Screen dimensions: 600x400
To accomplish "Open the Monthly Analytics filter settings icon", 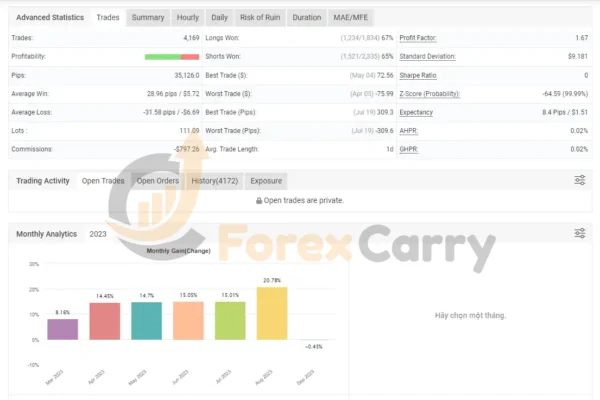I will point(580,233).
